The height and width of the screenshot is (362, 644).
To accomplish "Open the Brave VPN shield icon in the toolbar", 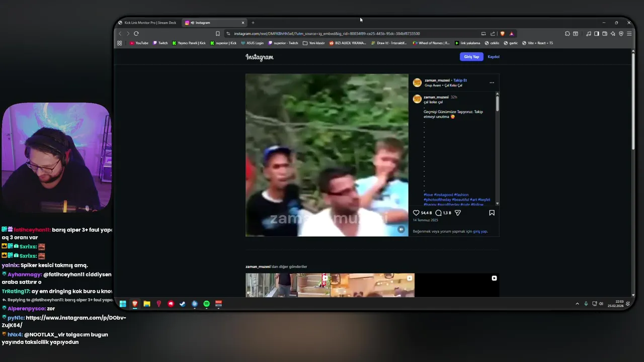I will [621, 34].
